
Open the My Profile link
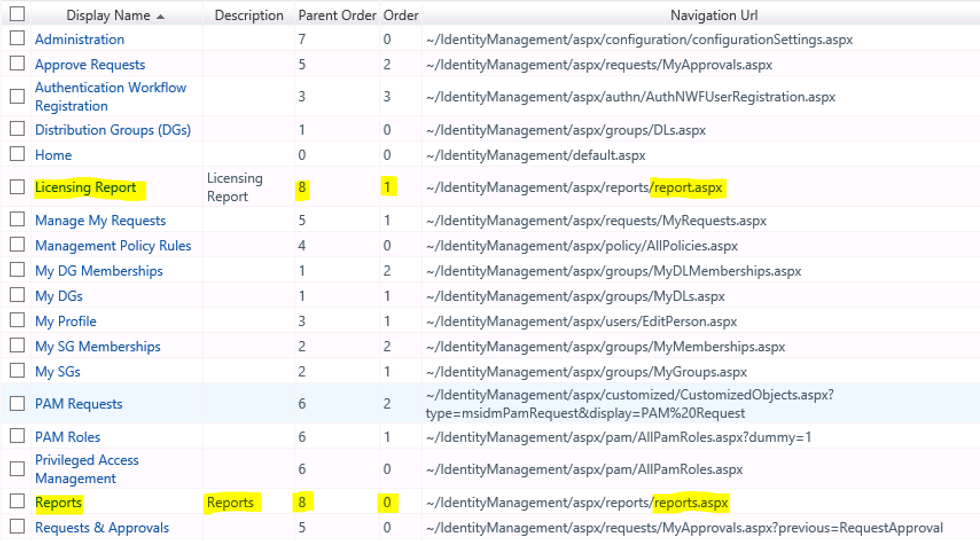click(65, 322)
